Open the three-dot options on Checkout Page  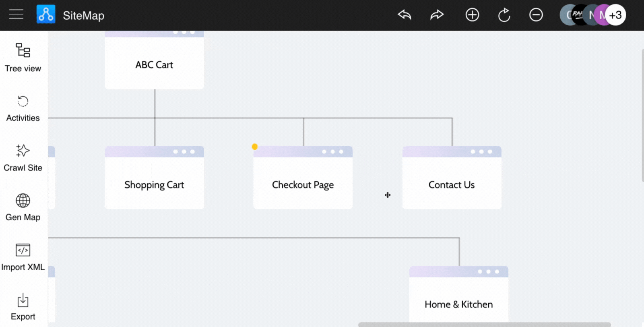[x=332, y=152]
